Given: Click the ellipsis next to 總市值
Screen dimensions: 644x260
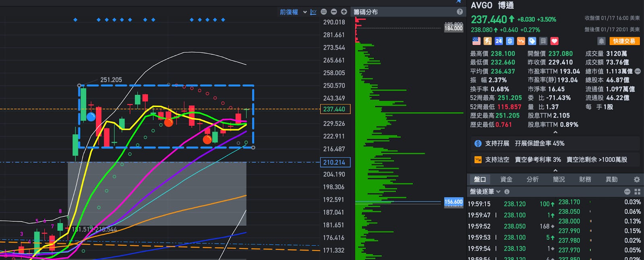Looking at the screenshot, I should 638,71.
